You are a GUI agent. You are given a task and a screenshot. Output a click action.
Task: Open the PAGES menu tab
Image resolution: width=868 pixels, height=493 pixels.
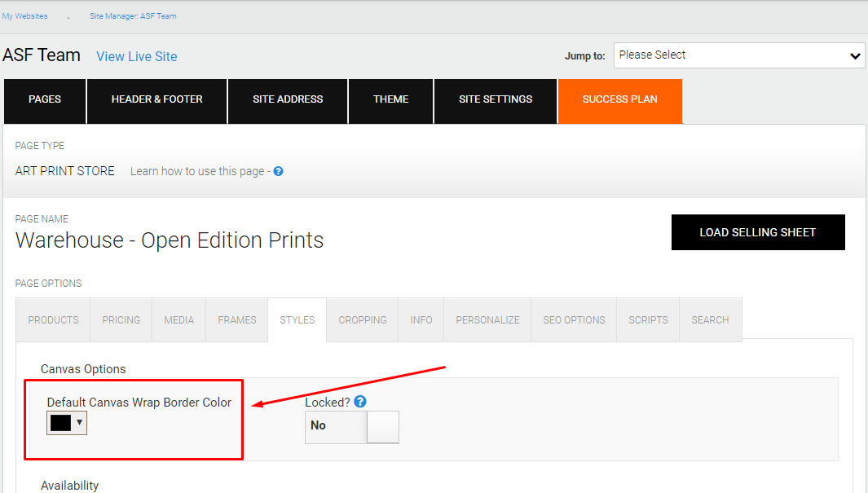click(45, 99)
